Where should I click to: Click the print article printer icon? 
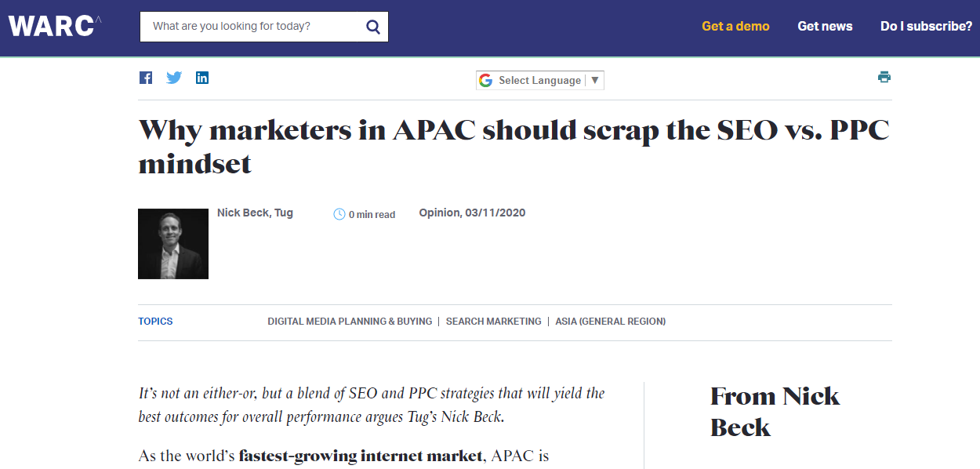[x=884, y=77]
